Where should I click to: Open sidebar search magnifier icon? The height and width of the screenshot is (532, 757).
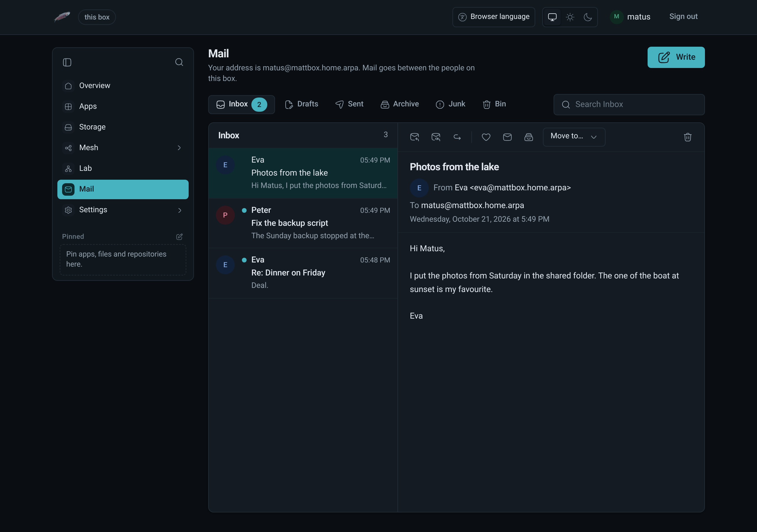[x=179, y=62]
